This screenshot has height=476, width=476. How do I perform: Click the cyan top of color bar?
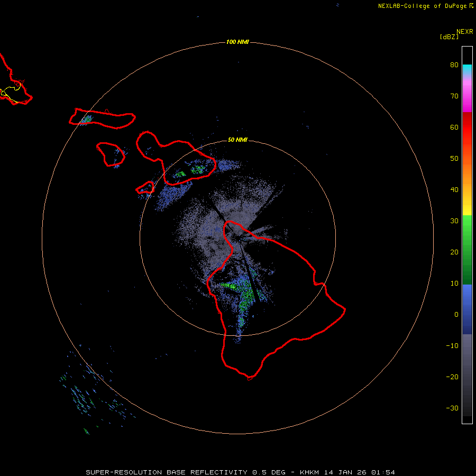pyautogui.click(x=467, y=68)
